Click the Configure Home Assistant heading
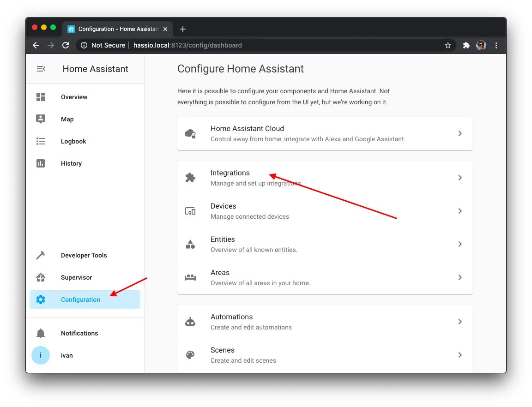Image resolution: width=532 pixels, height=407 pixels. point(241,69)
